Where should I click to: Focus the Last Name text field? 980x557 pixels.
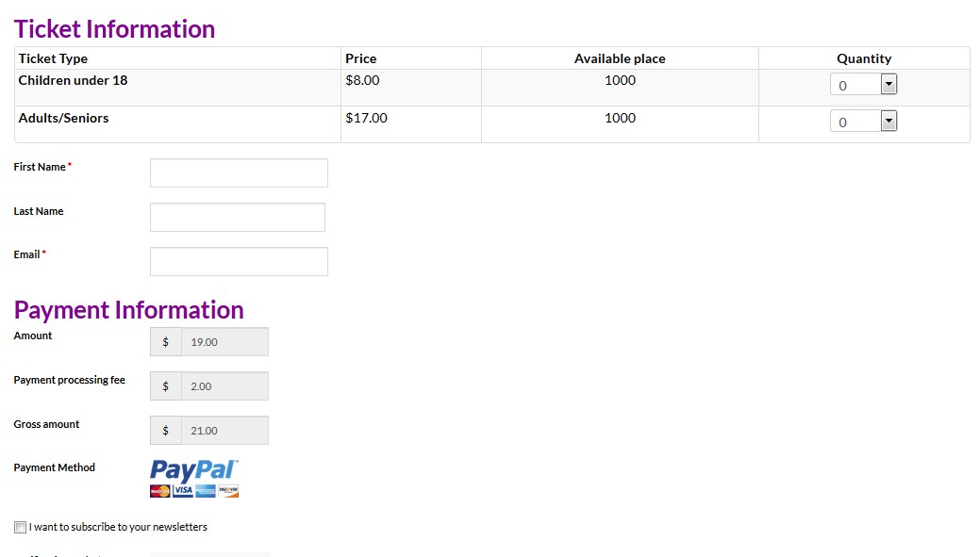238,218
